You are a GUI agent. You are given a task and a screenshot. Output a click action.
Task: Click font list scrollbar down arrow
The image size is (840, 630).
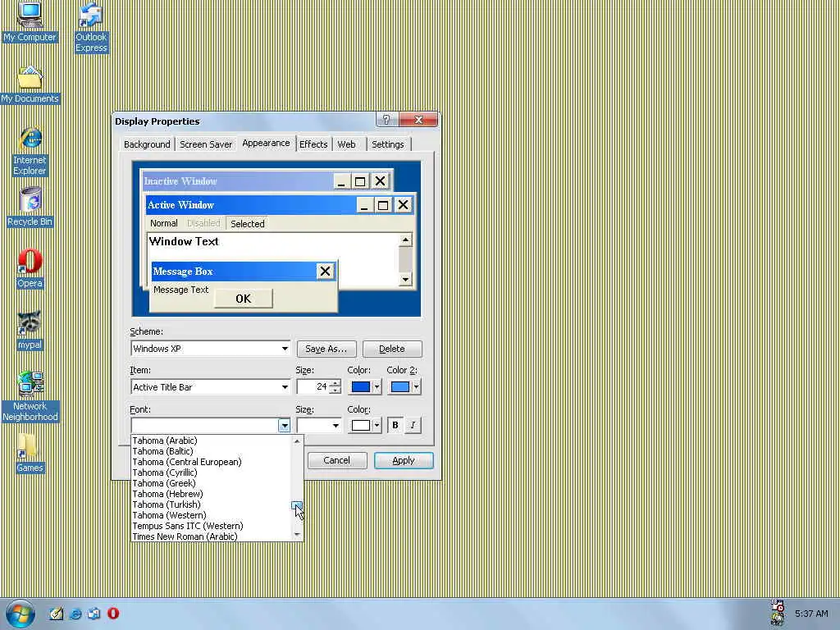pos(297,535)
